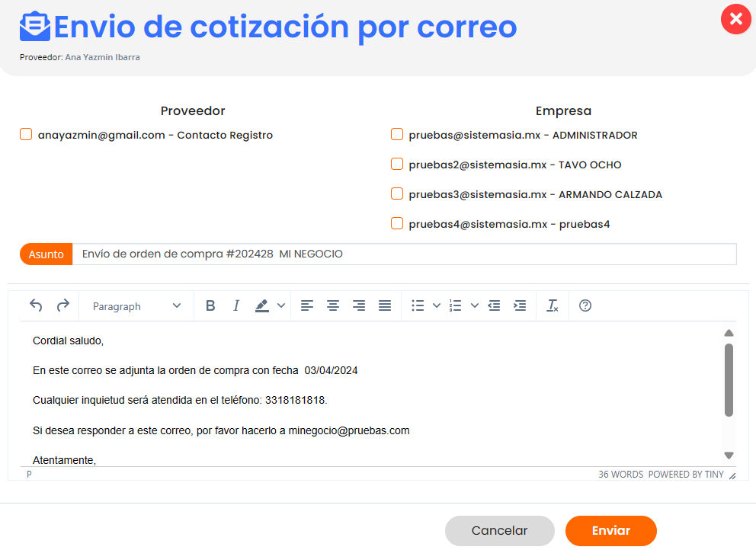Image resolution: width=756 pixels, height=550 pixels.
Task: Click the redo arrow in editor toolbar
Action: click(x=63, y=305)
